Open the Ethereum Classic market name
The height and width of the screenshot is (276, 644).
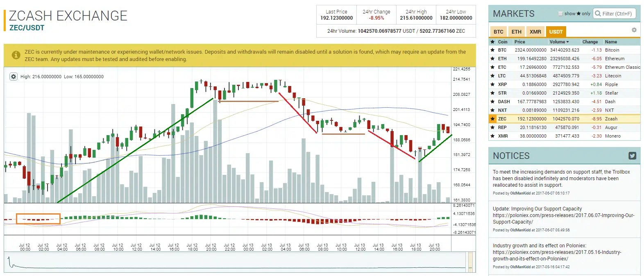[622, 67]
